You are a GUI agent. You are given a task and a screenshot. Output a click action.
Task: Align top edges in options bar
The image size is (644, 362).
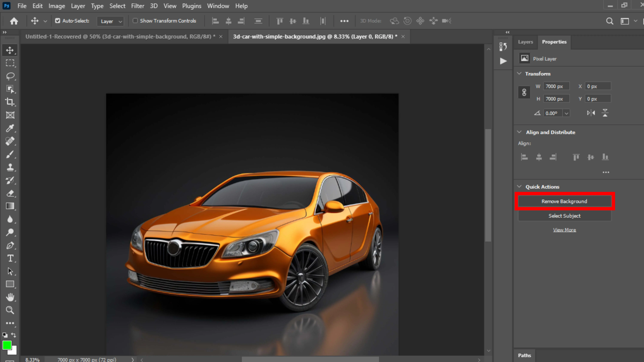point(279,21)
